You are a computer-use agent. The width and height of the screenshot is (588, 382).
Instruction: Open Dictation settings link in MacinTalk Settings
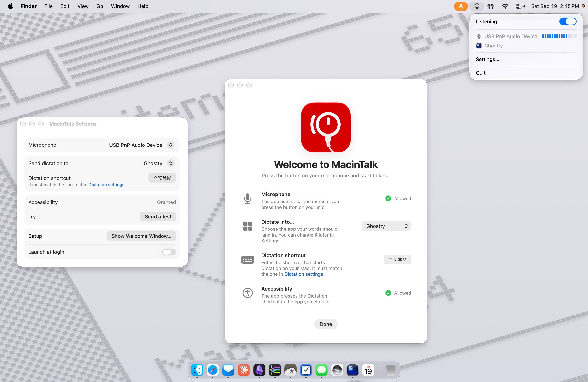pyautogui.click(x=106, y=185)
